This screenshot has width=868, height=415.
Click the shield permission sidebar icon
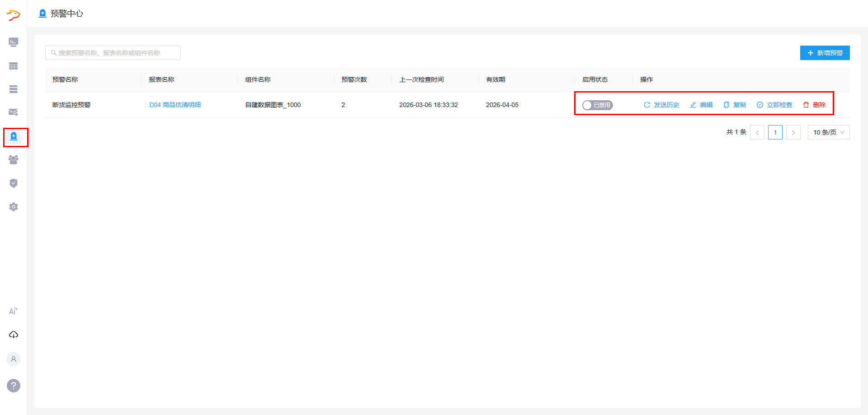coord(14,183)
